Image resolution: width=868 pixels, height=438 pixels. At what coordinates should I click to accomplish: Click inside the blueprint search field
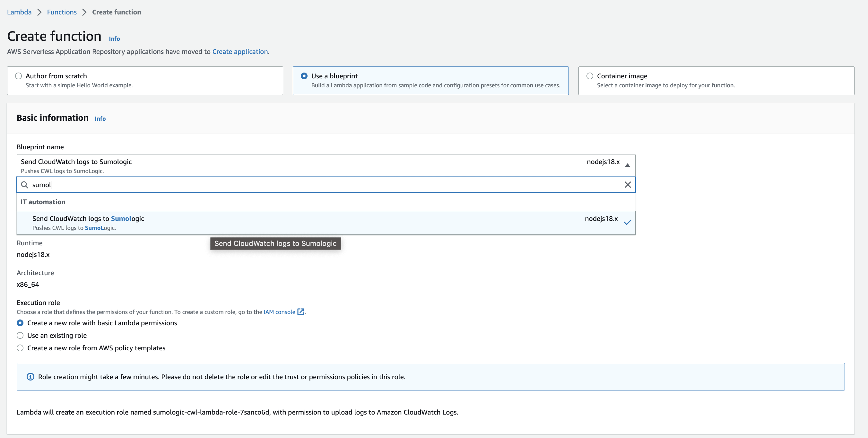[x=303, y=185]
